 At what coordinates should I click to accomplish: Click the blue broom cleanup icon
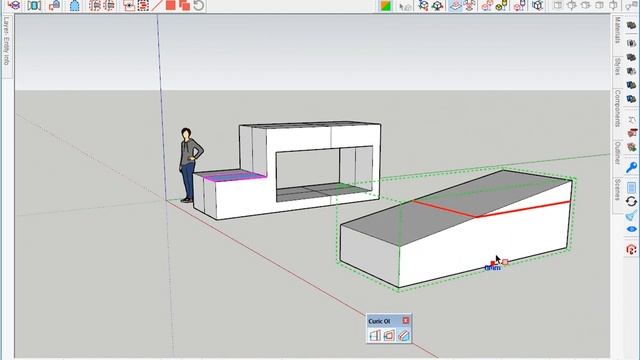(631, 216)
